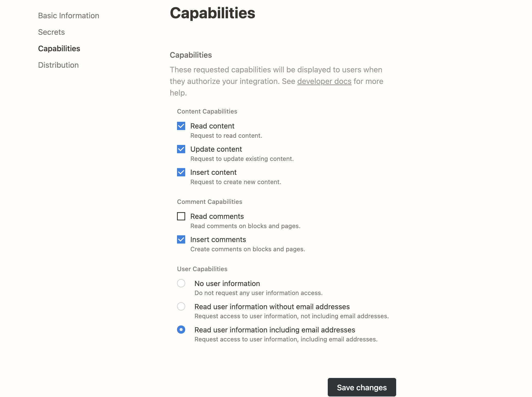Open the Secrets settings page

click(x=51, y=32)
